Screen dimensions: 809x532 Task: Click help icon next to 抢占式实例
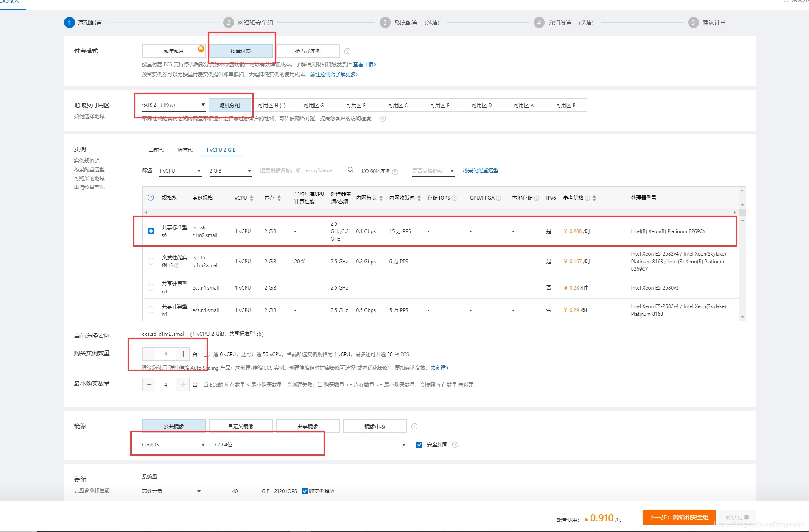pos(347,51)
